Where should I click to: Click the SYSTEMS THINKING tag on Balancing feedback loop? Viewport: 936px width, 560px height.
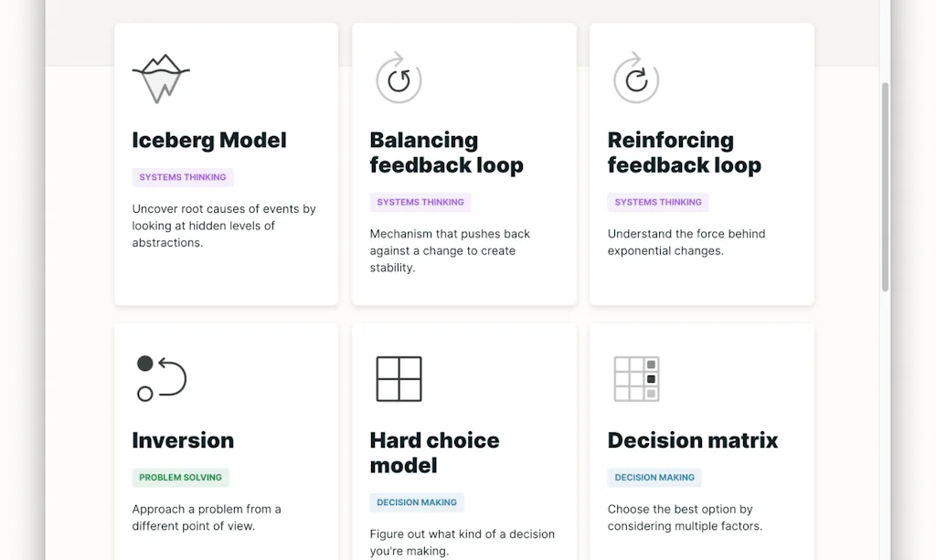(420, 202)
